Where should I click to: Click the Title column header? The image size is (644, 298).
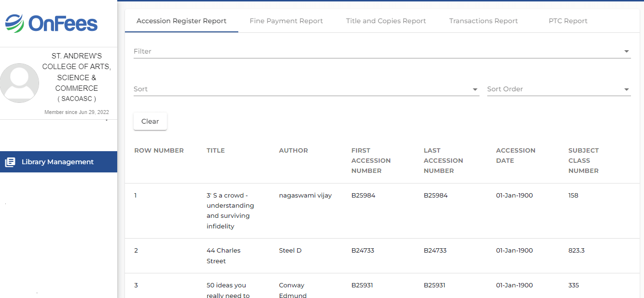click(216, 151)
